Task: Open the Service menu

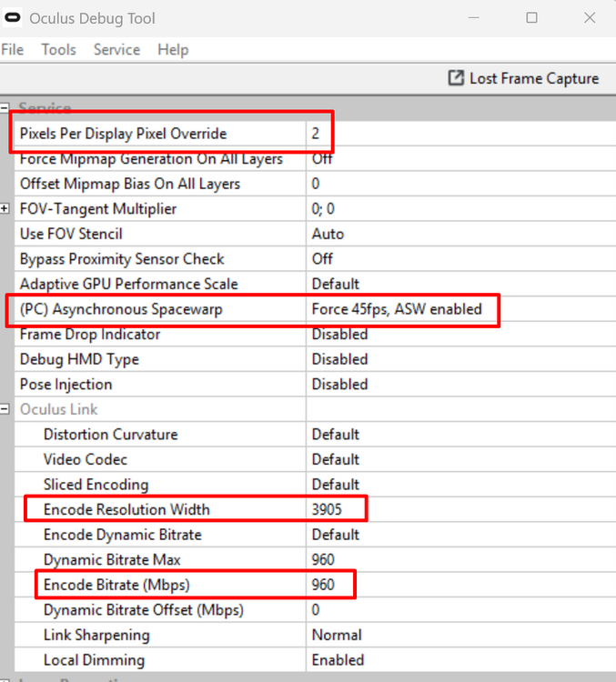Action: click(x=116, y=50)
